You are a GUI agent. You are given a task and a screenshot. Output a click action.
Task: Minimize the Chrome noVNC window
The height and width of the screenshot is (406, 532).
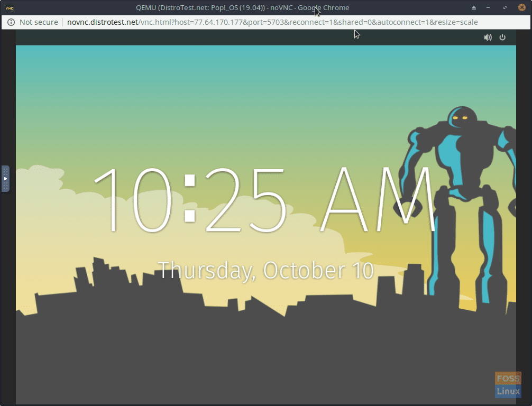pos(488,7)
